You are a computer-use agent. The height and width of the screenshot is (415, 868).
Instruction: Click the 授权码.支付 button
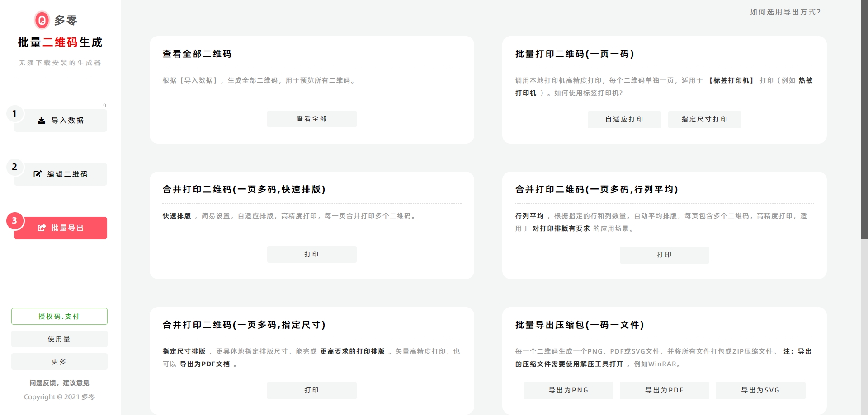59,316
